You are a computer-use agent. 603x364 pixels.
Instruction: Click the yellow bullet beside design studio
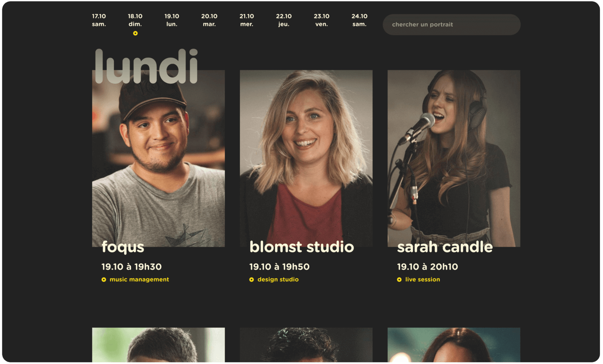click(251, 280)
